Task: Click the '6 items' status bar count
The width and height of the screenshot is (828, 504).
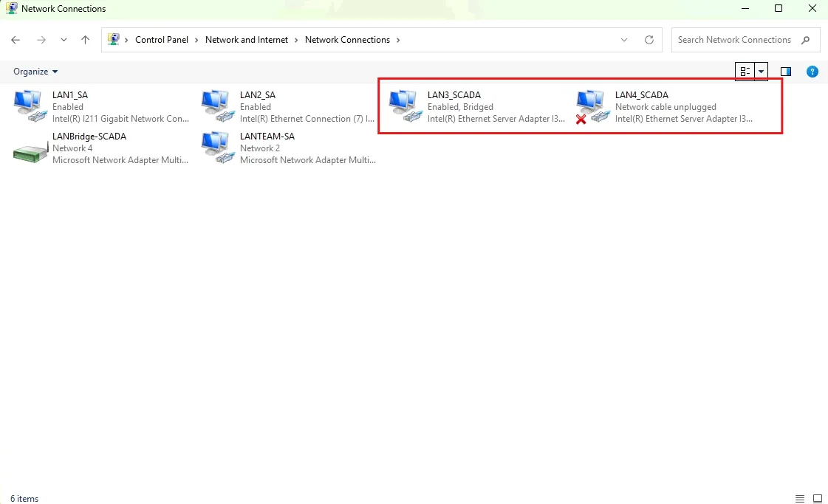Action: (24, 499)
